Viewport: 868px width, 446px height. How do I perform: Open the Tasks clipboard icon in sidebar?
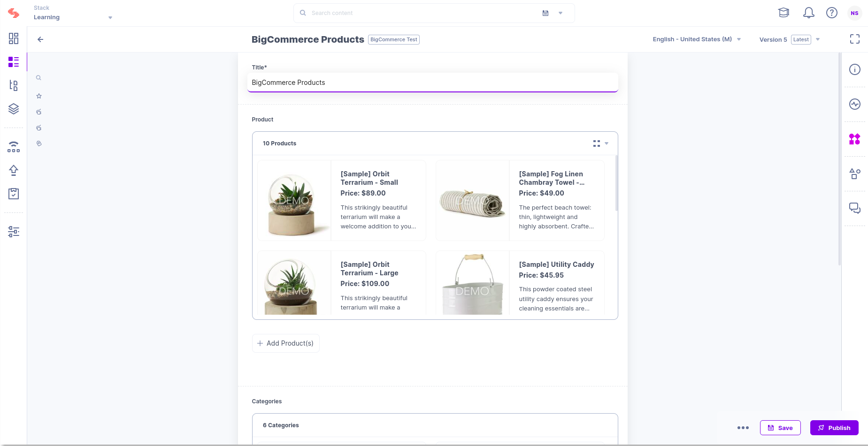(x=14, y=194)
